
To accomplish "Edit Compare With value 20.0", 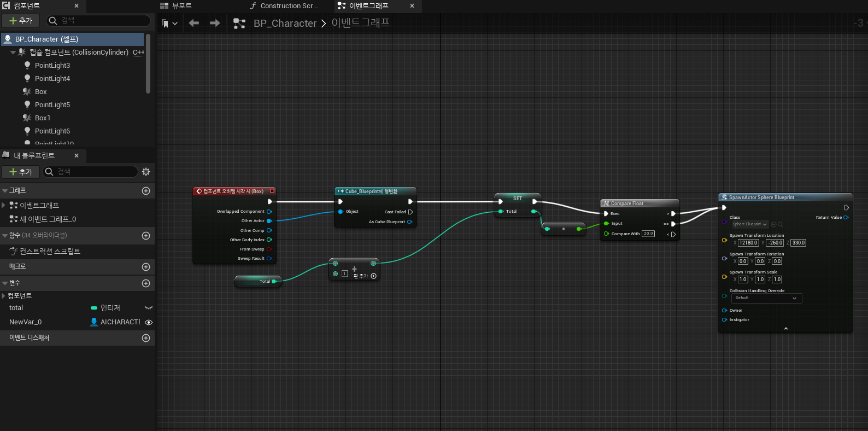I will point(648,234).
